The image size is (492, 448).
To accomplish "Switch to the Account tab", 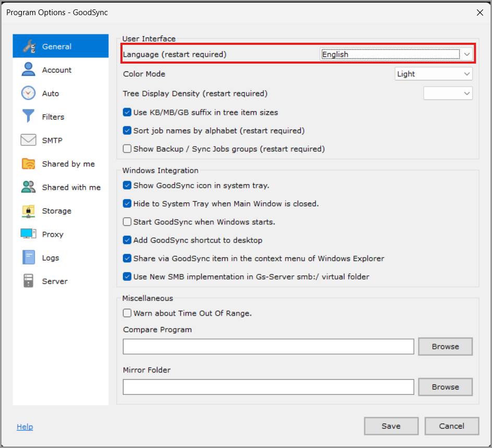I will 60,70.
